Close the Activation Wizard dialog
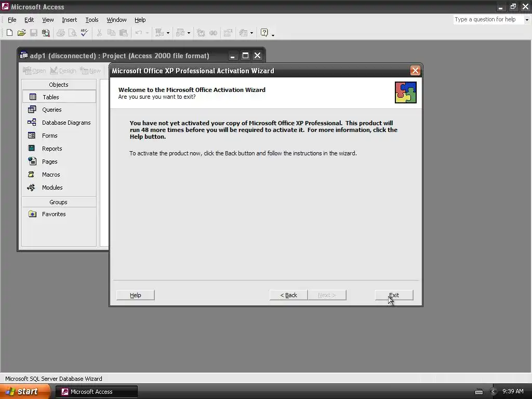Viewport: 532px width, 399px height. (415, 71)
